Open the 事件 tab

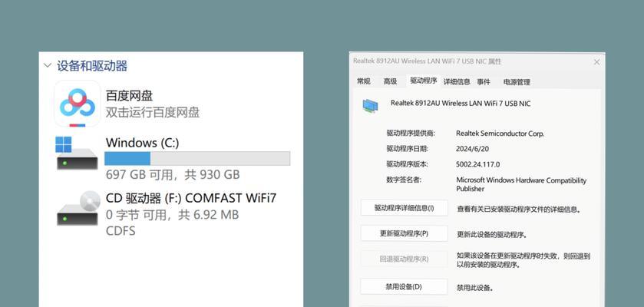(484, 81)
